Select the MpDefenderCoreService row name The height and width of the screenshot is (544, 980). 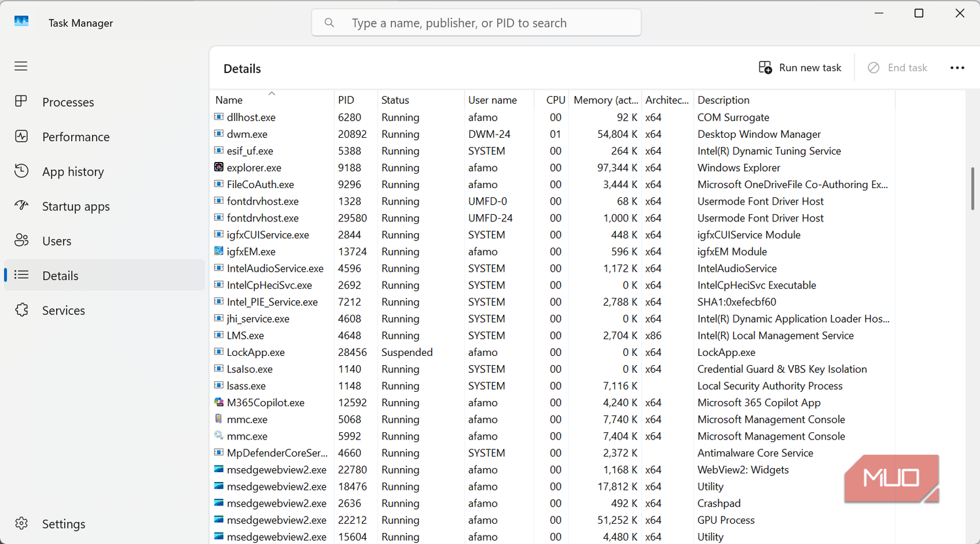coord(277,453)
